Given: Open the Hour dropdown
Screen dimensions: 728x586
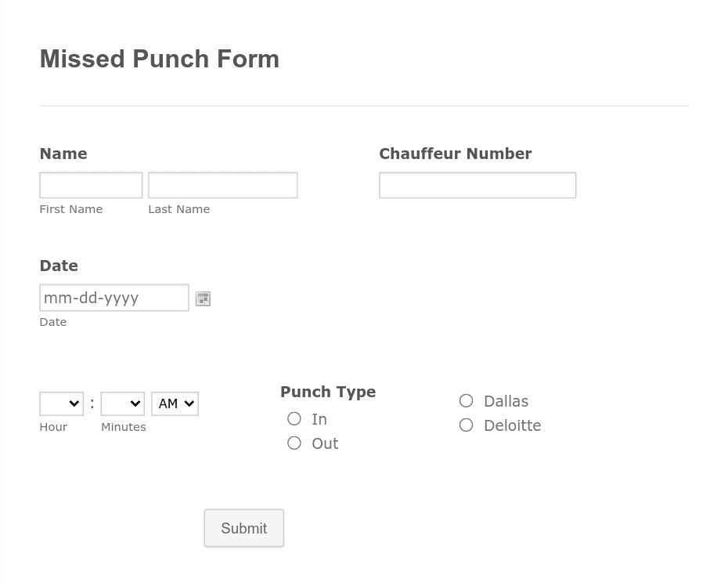Looking at the screenshot, I should (61, 403).
